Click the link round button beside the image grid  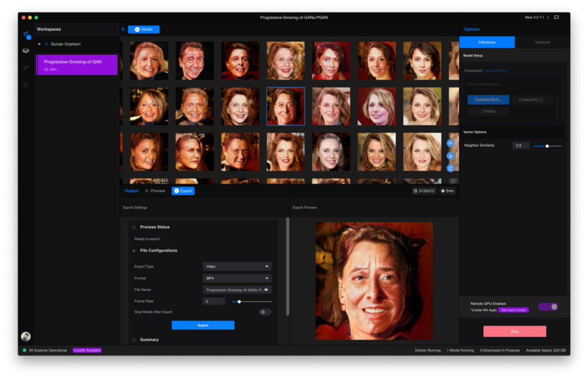point(450,143)
